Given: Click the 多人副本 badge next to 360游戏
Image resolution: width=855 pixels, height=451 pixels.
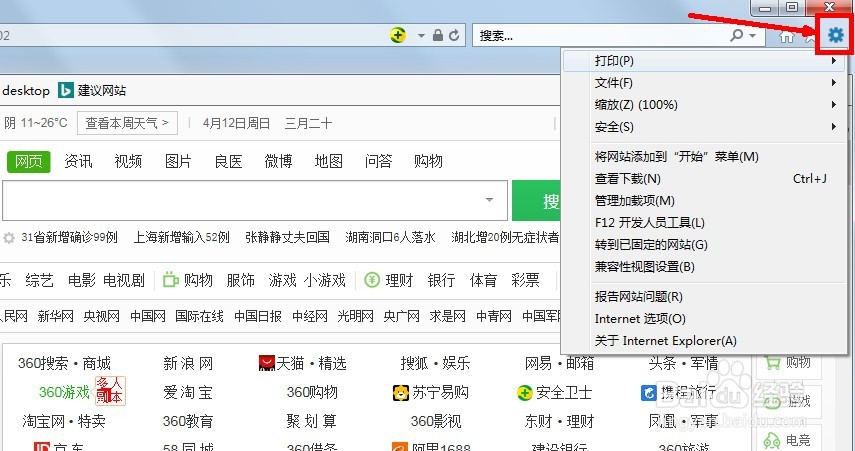Looking at the screenshot, I should click(110, 390).
